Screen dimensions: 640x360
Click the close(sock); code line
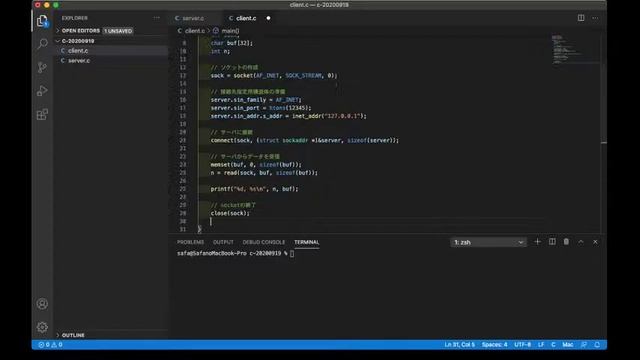[x=230, y=213]
